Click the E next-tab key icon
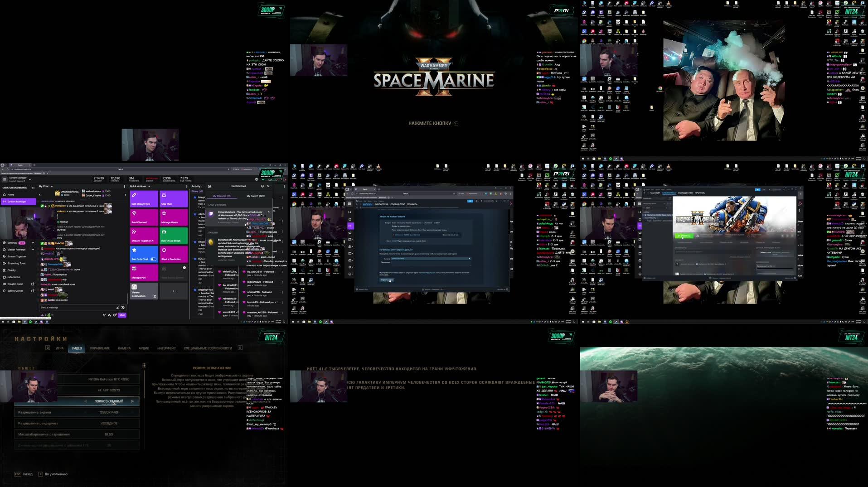Image resolution: width=868 pixels, height=487 pixels. pos(240,348)
